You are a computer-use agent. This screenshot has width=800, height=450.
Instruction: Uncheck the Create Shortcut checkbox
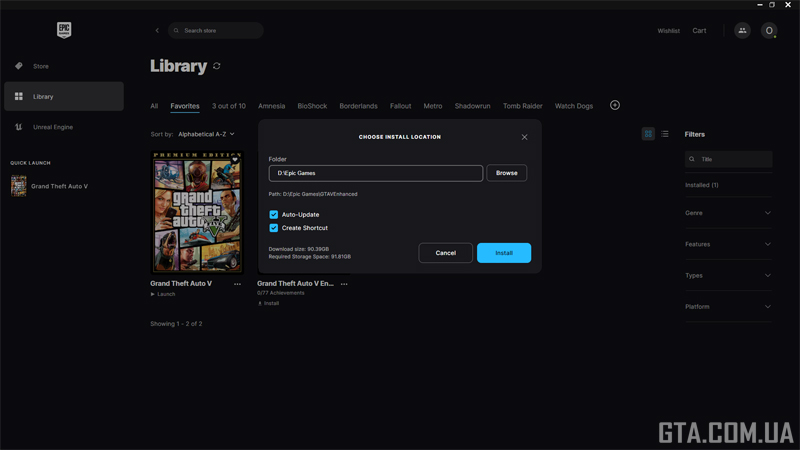pyautogui.click(x=273, y=228)
